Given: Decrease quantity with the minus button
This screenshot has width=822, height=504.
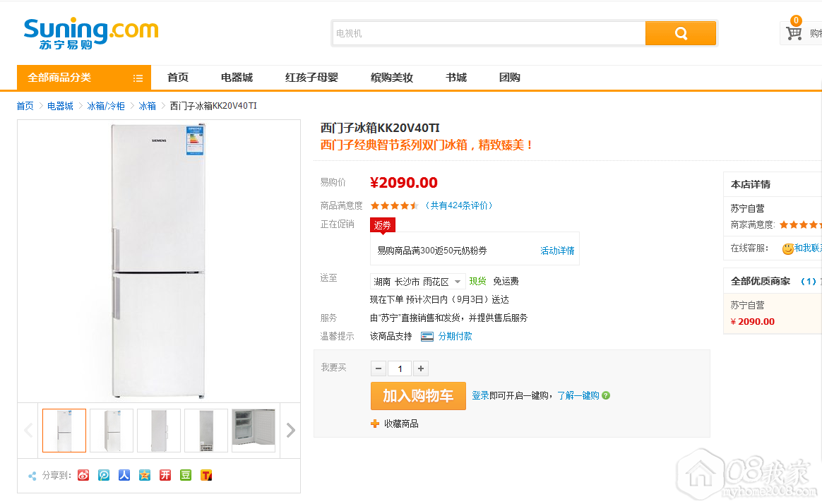Looking at the screenshot, I should tap(379, 368).
